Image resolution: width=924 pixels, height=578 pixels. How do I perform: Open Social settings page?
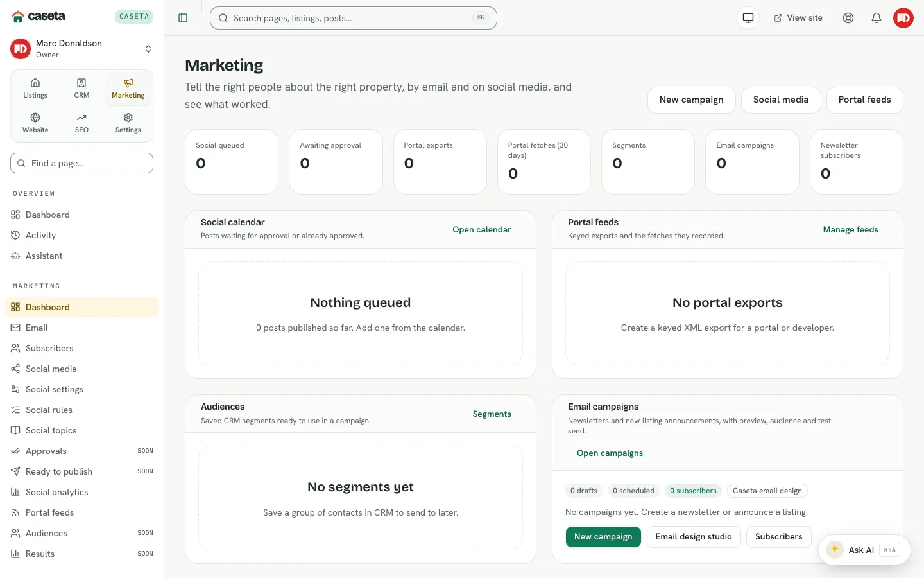pyautogui.click(x=81, y=389)
